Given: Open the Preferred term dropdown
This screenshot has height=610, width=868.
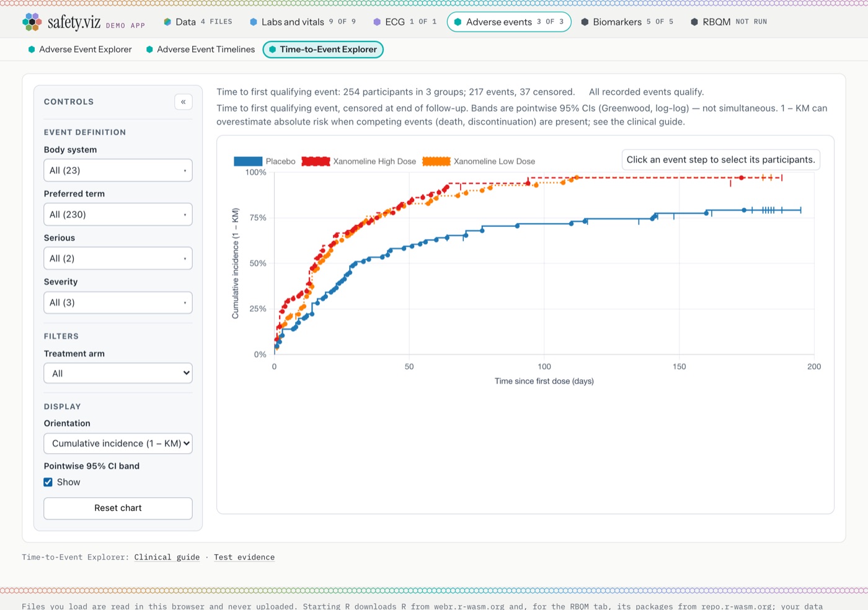Looking at the screenshot, I should tap(118, 214).
